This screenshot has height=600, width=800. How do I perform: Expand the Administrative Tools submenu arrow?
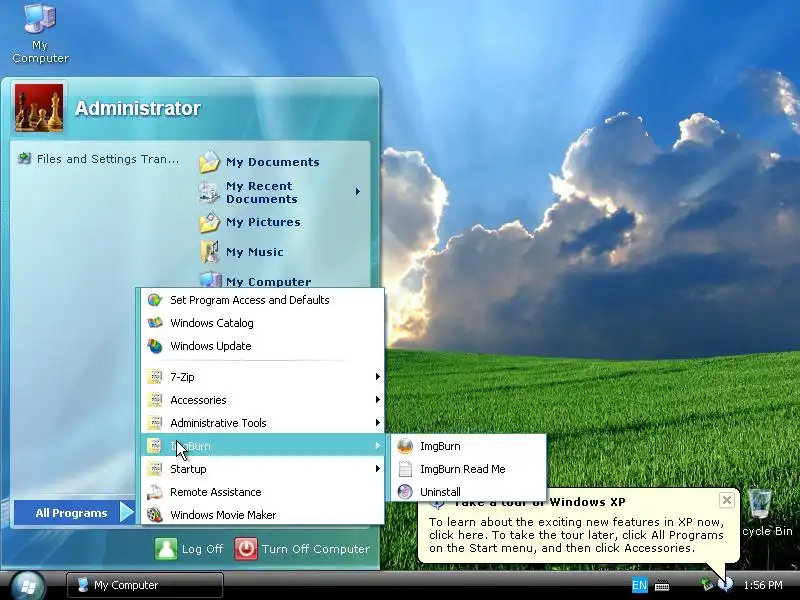(378, 422)
